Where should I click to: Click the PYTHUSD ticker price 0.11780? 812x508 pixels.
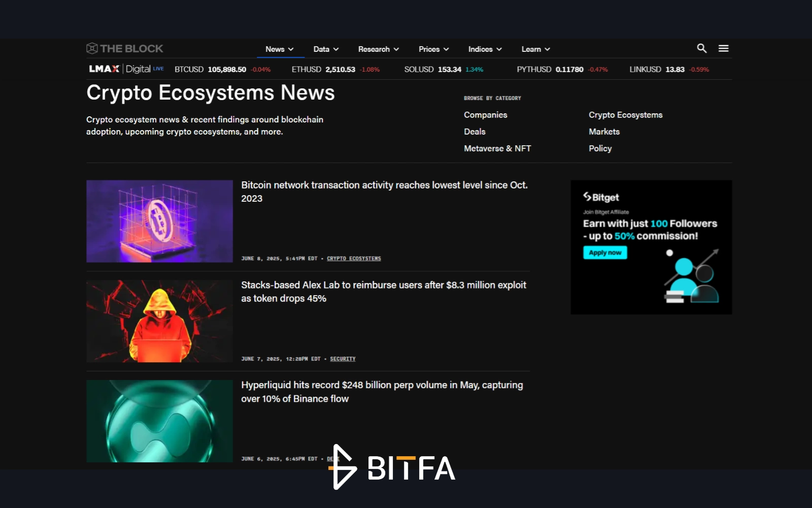coord(569,70)
